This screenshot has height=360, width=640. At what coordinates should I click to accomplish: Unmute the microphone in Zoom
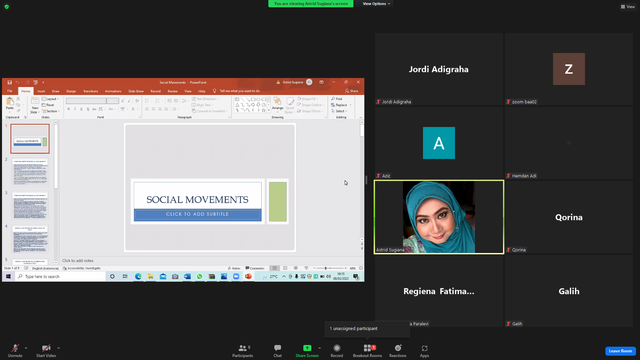(15, 350)
